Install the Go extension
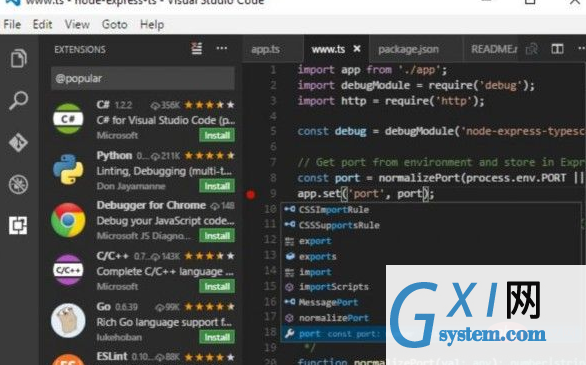This screenshot has width=586, height=365. (217, 337)
